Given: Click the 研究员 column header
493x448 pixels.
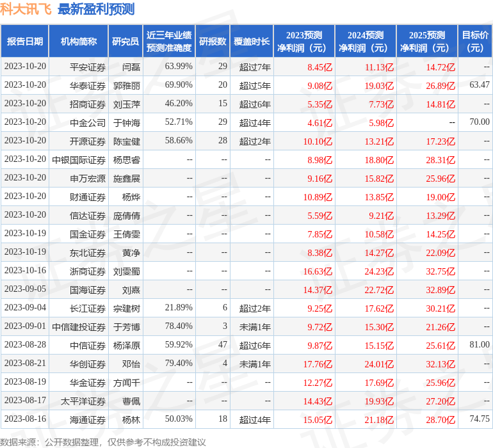Looking at the screenshot, I should pos(125,41).
